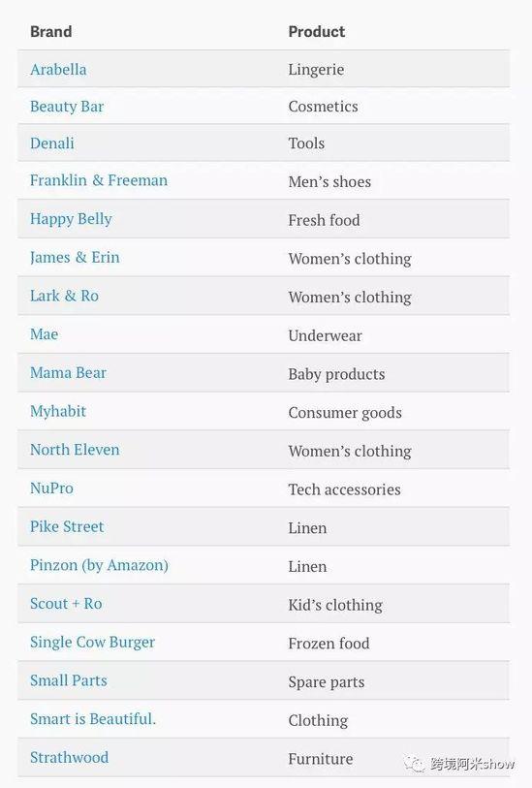Click the Lark & Ro link
Viewport: 532px width, 788px height.
(x=64, y=296)
